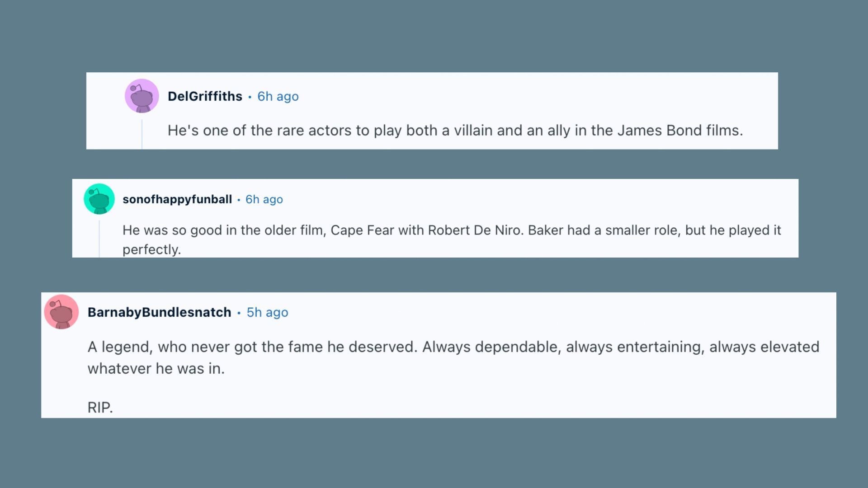Viewport: 868px width, 488px height.
Task: Click BarnabyBundlesnatch's pink Snoo avatar
Action: click(x=61, y=312)
